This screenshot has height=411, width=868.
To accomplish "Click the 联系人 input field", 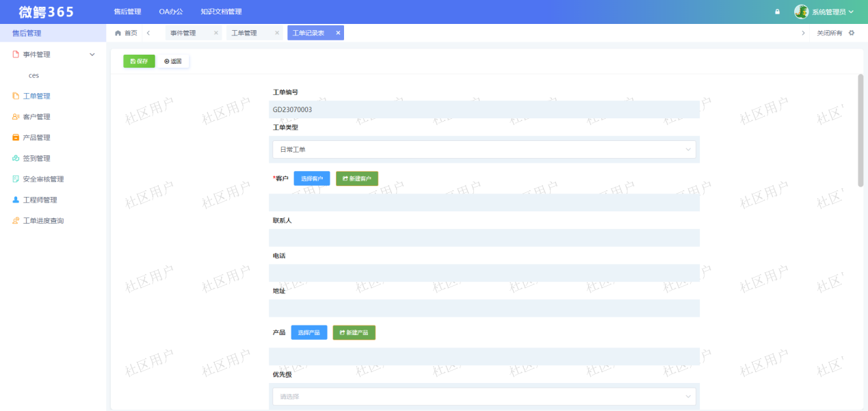I will tap(484, 238).
